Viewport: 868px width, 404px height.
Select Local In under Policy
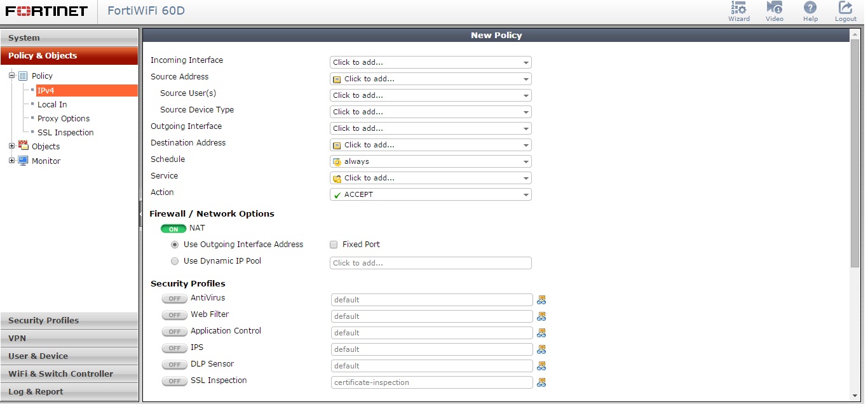click(52, 104)
